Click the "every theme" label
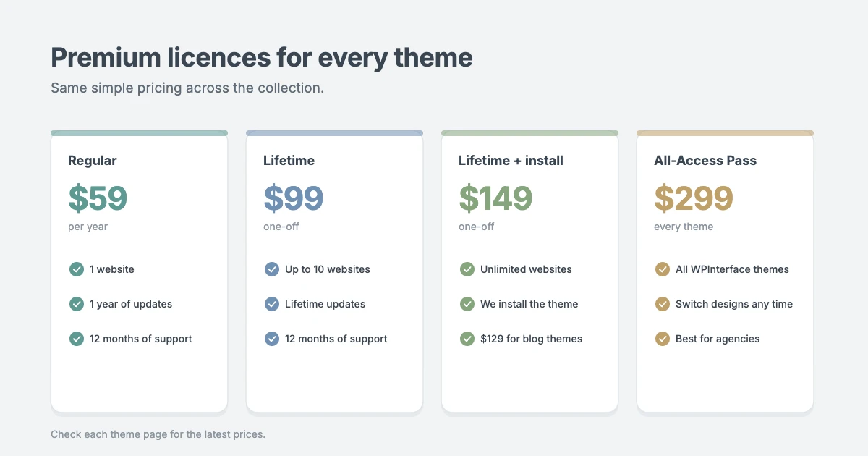The height and width of the screenshot is (456, 868). tap(684, 227)
